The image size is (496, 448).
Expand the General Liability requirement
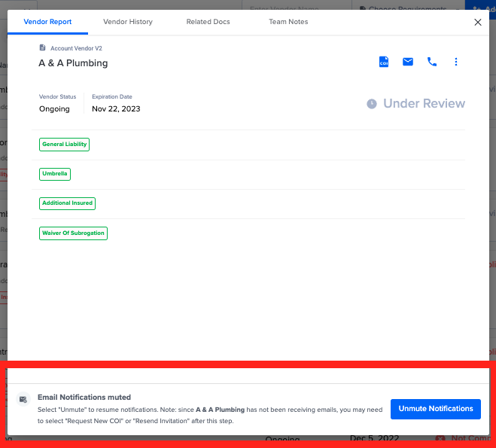64,145
